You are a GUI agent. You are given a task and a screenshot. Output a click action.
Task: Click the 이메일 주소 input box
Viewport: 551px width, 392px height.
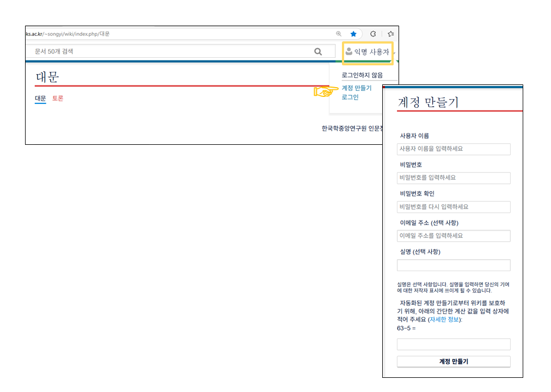tap(454, 236)
